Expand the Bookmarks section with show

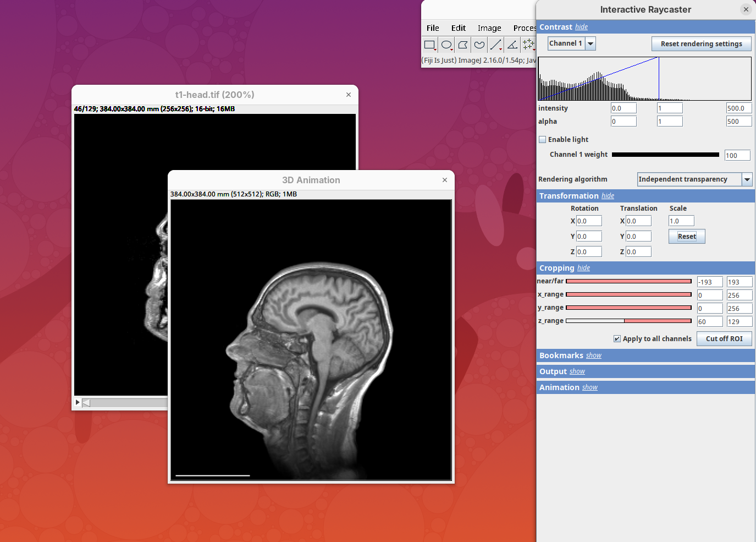pos(593,355)
